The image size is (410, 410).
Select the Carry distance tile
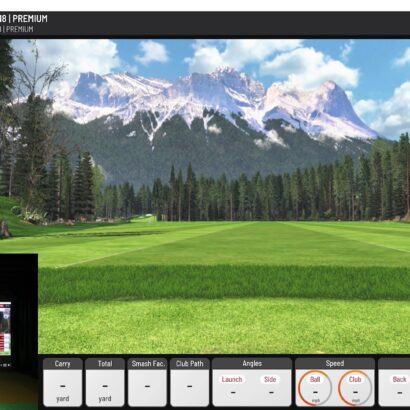[x=63, y=382]
